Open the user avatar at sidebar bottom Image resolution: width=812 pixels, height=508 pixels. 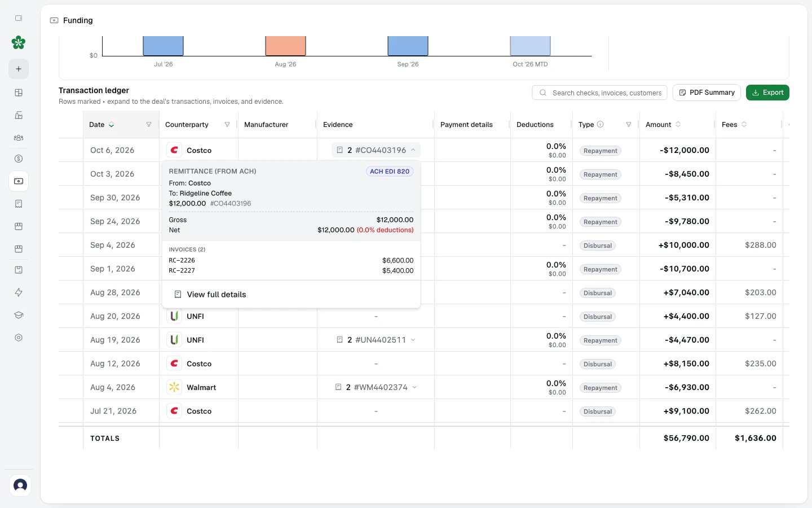coord(20,485)
